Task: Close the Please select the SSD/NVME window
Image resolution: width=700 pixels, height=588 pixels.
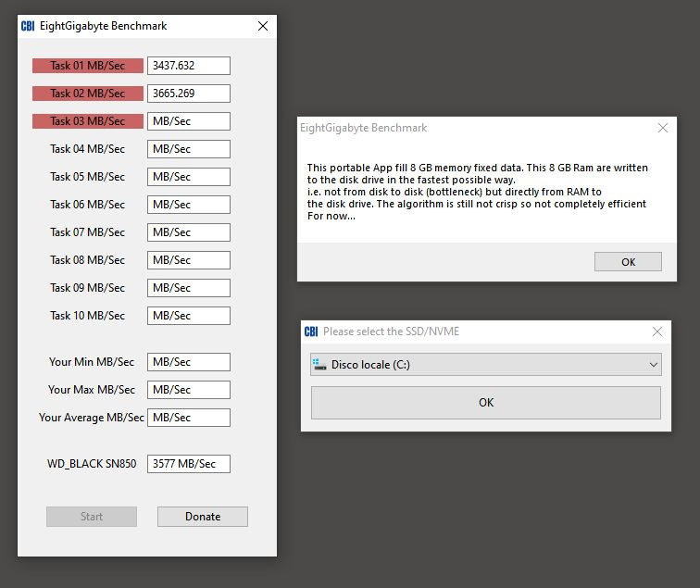Action: (657, 332)
